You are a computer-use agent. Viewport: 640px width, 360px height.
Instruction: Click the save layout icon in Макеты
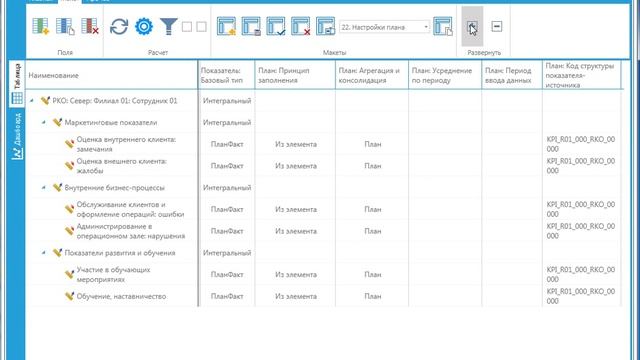251,27
